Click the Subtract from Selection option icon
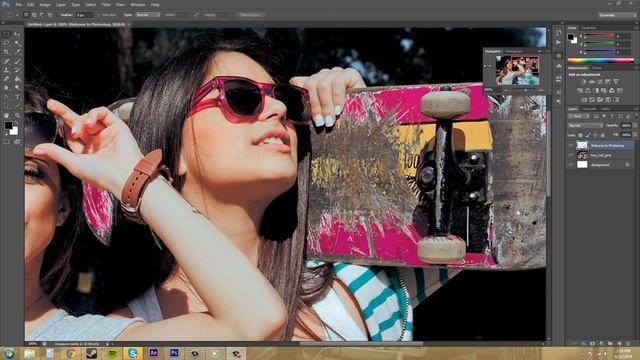 (x=42, y=15)
